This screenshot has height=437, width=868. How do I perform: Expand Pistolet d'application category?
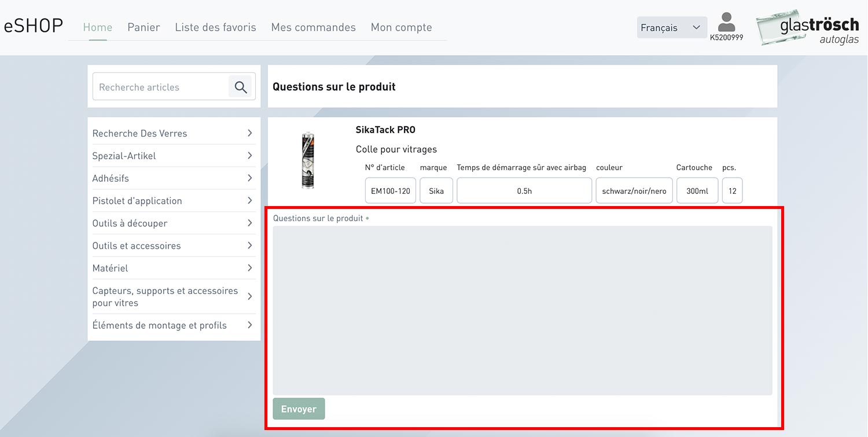(x=174, y=201)
